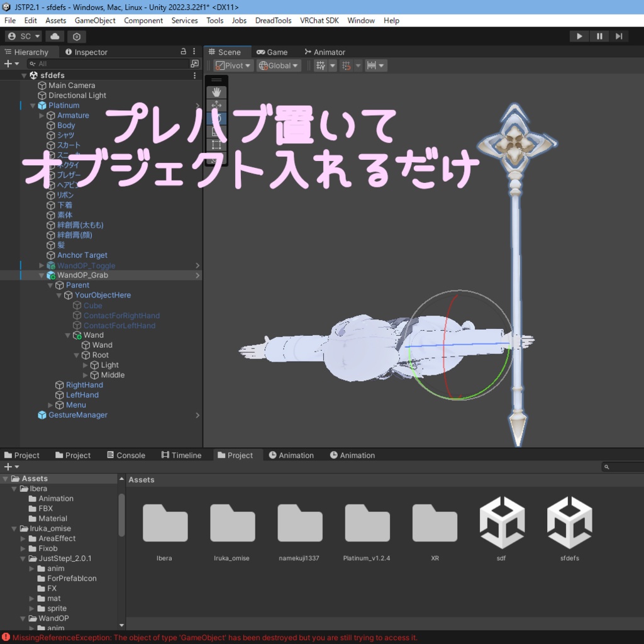
Task: Open the VRChat SDK menu
Action: tap(319, 21)
